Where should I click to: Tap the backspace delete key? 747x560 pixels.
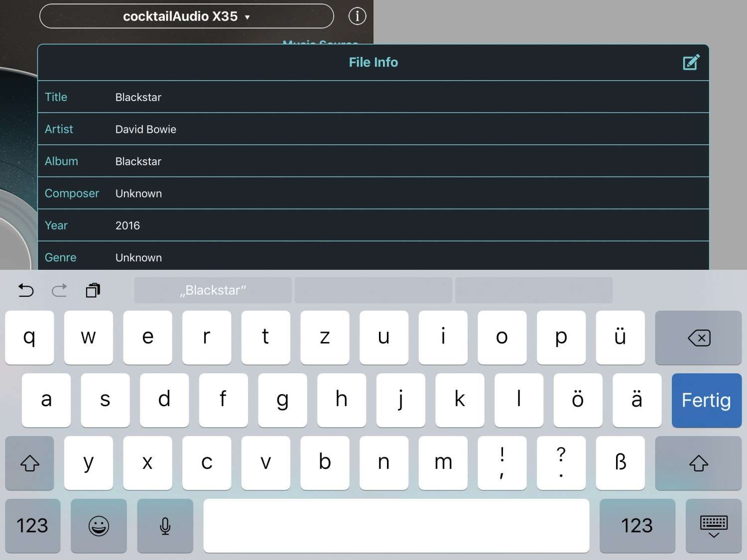tap(698, 337)
